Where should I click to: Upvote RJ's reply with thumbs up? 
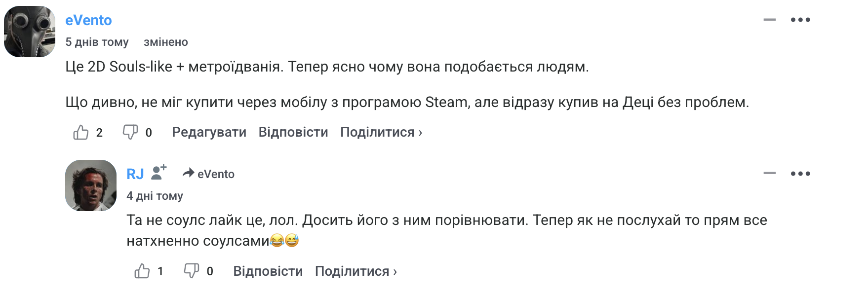click(x=142, y=271)
